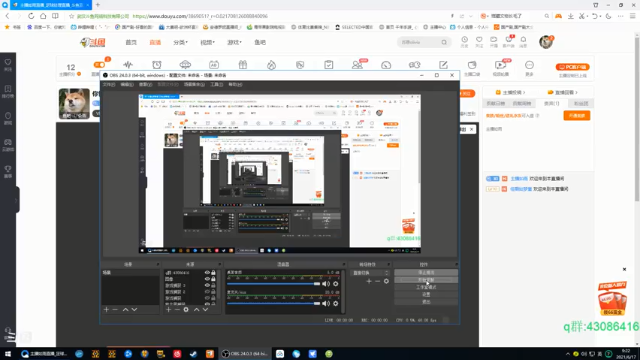
Task: Move scene down in Scenes panel
Action: (x=134, y=310)
